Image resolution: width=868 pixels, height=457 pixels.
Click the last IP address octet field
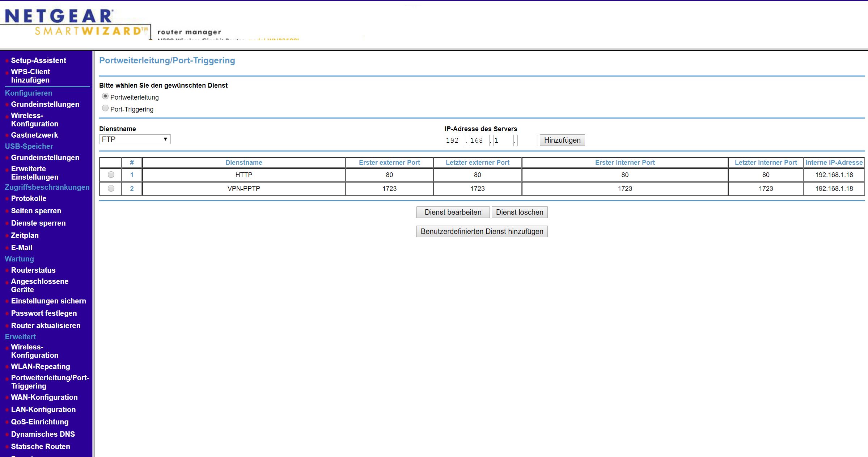[x=527, y=141]
